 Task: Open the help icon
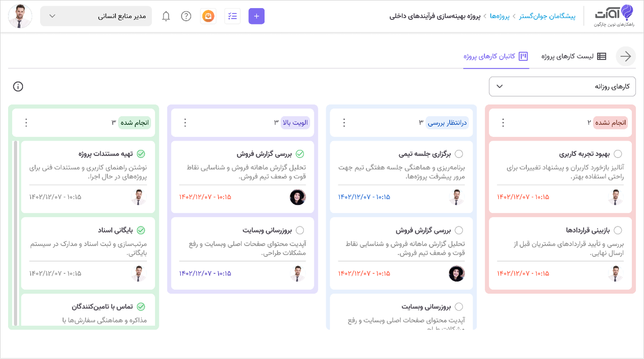(x=186, y=16)
